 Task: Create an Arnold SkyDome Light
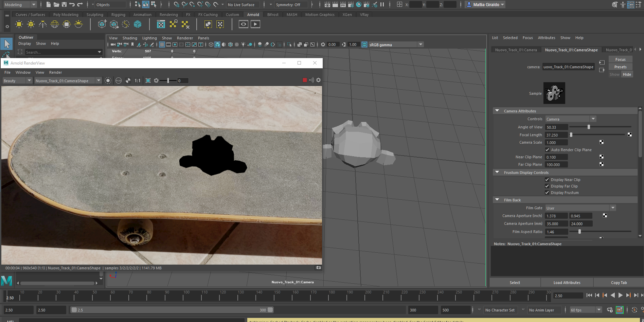click(x=55, y=24)
